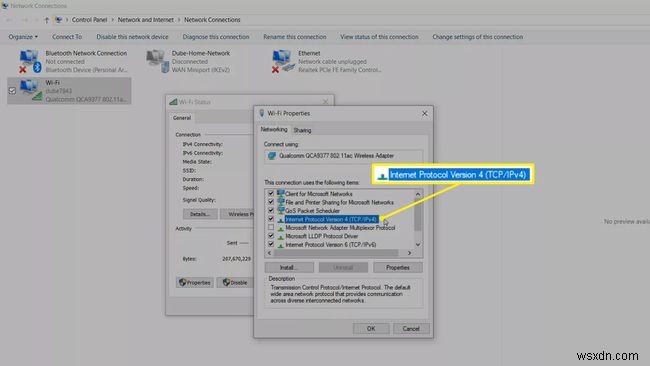Image resolution: width=650 pixels, height=366 pixels.
Task: Select the Ethernet adapter icon
Action: (x=283, y=61)
